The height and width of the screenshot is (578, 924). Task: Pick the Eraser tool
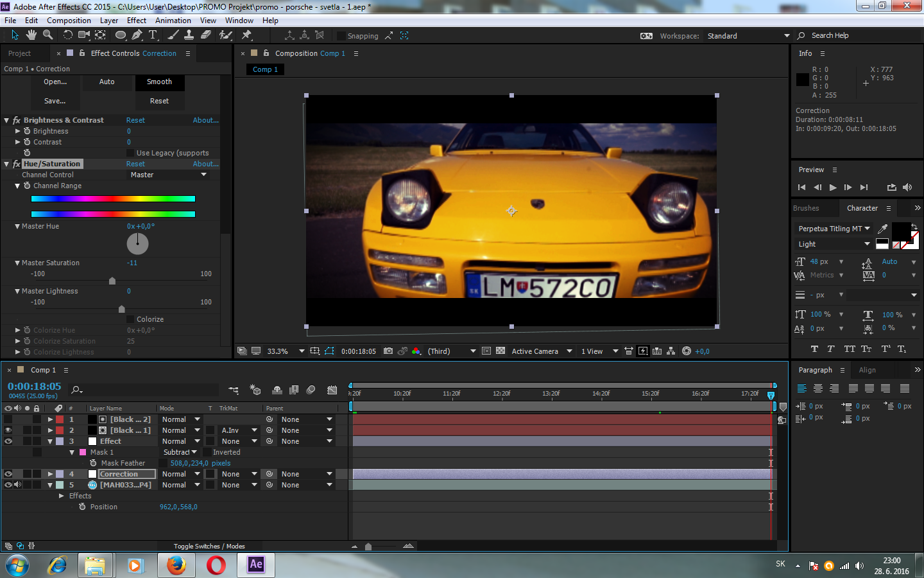[206, 35]
